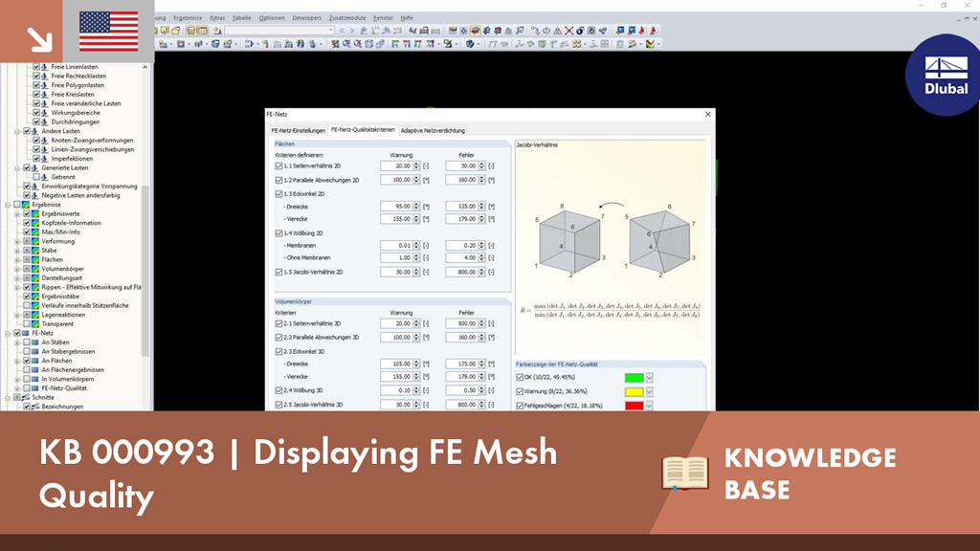Click the load icon beside Freie Kreislasten
The height and width of the screenshot is (551, 980).
45,95
